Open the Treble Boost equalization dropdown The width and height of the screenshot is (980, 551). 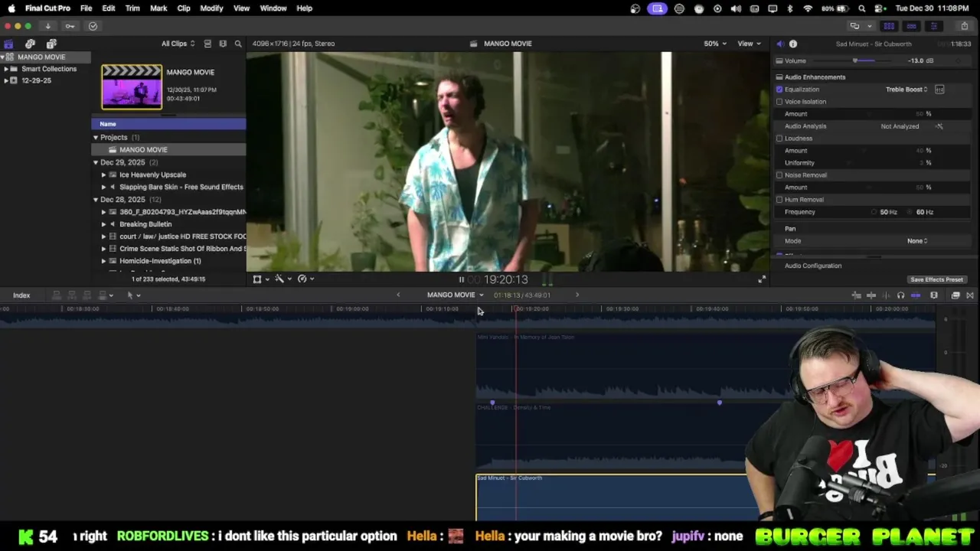pyautogui.click(x=906, y=90)
